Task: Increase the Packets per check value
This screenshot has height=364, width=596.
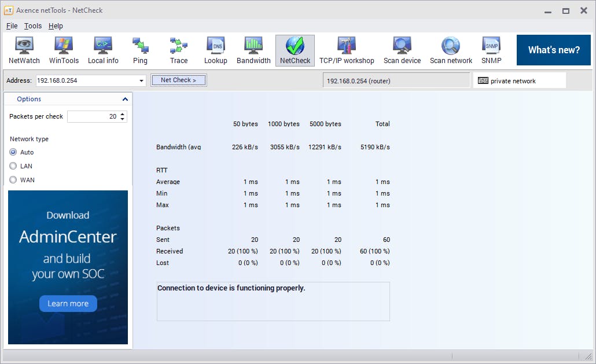Action: tap(122, 114)
